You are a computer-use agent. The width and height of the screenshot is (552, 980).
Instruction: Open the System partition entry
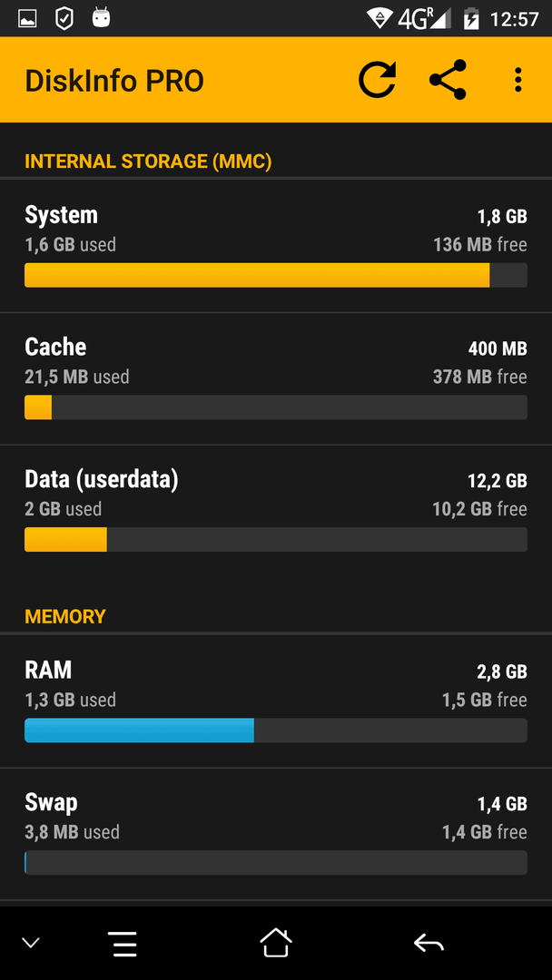[276, 246]
